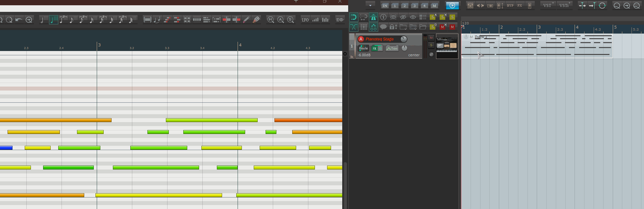Click the BYP bypass button
Image resolution: width=644 pixels, height=209 pixels.
[x=510, y=6]
